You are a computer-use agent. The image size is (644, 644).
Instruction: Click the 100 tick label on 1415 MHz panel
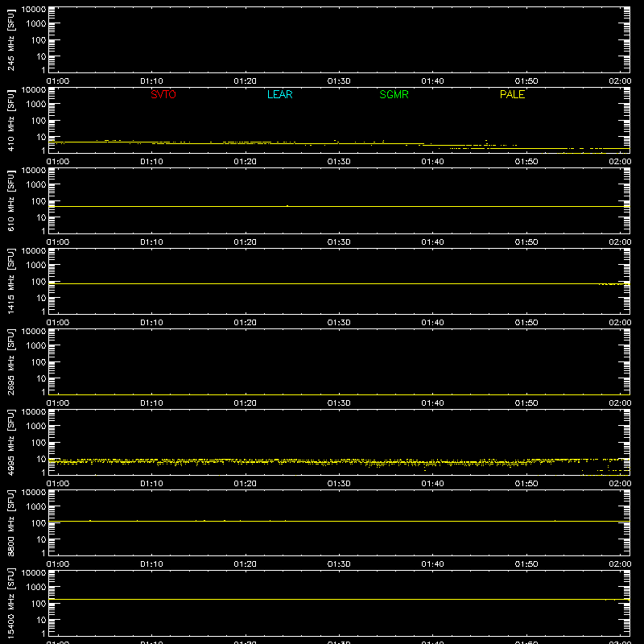coord(38,281)
